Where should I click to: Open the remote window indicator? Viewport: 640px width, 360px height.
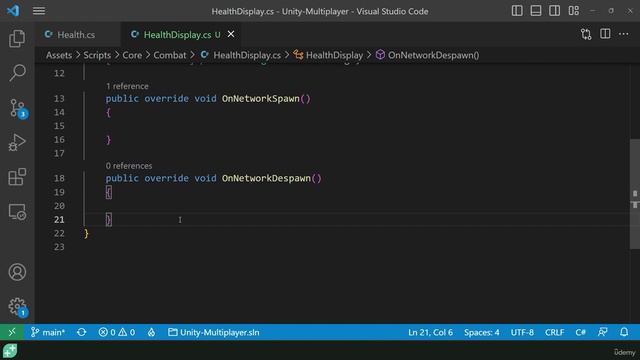12,332
